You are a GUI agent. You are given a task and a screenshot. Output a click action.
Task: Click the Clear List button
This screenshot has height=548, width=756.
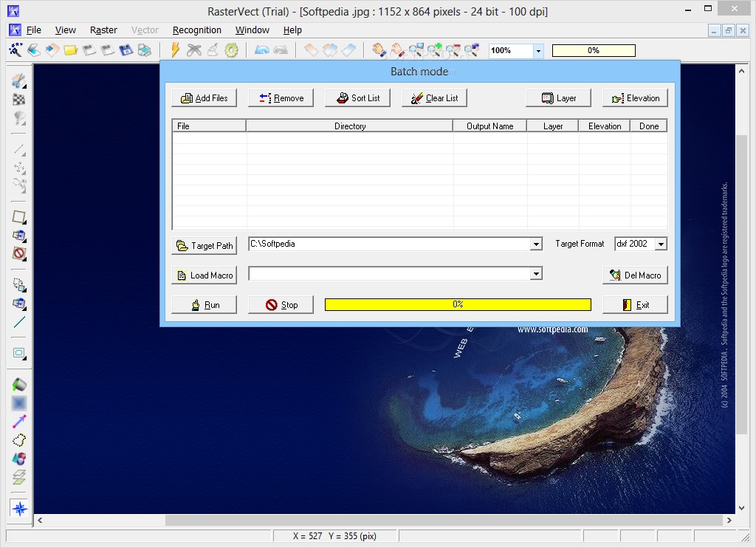click(434, 98)
